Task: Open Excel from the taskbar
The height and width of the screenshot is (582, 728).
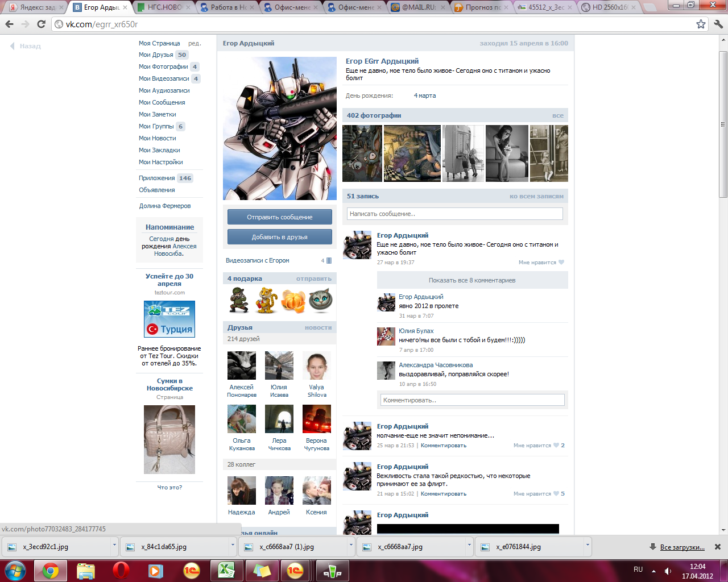Action: tap(226, 571)
